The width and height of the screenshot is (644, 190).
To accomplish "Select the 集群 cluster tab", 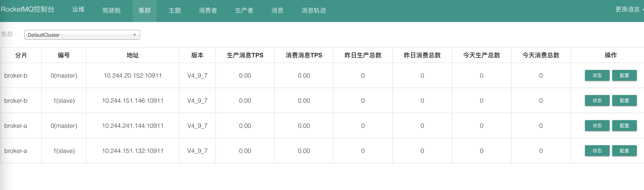I will pyautogui.click(x=145, y=10).
